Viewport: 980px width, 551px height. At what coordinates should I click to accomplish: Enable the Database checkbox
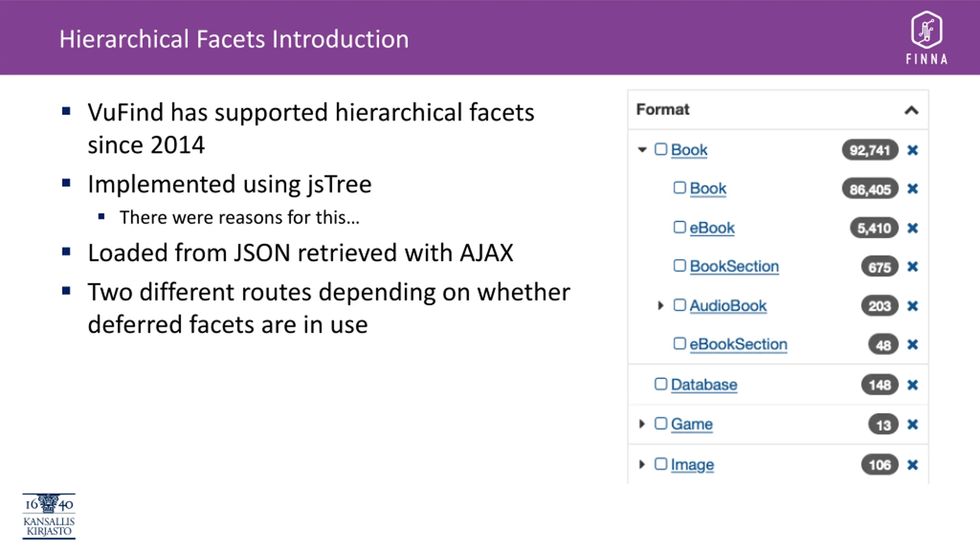(661, 384)
